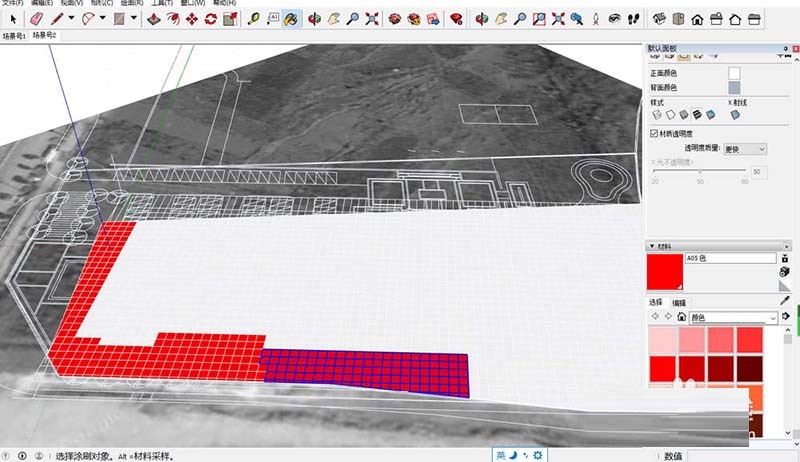Viewport: 800px width, 462px height.
Task: Adjust the X-ray opacity slider
Action: click(699, 171)
